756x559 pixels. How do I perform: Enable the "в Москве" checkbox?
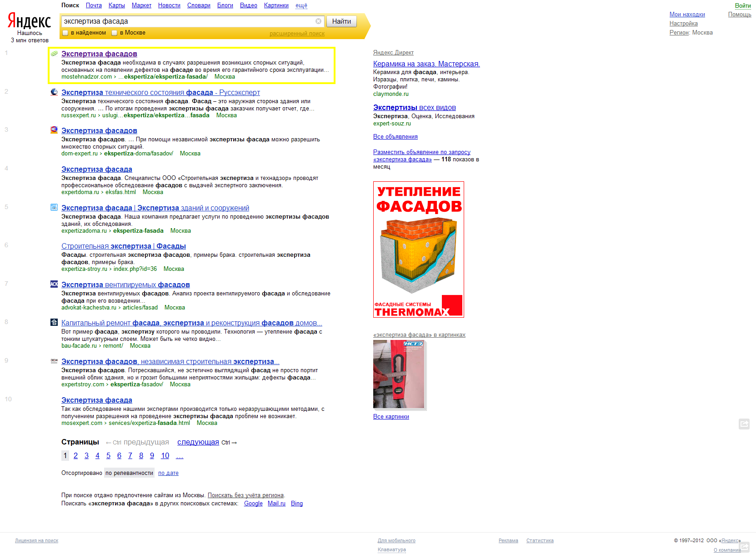[115, 33]
